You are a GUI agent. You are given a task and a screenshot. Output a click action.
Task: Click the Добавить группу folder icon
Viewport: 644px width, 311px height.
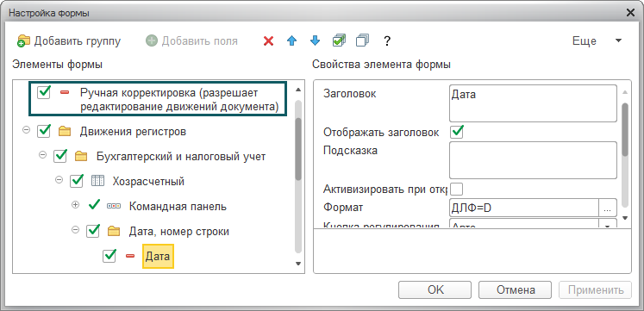(x=24, y=41)
